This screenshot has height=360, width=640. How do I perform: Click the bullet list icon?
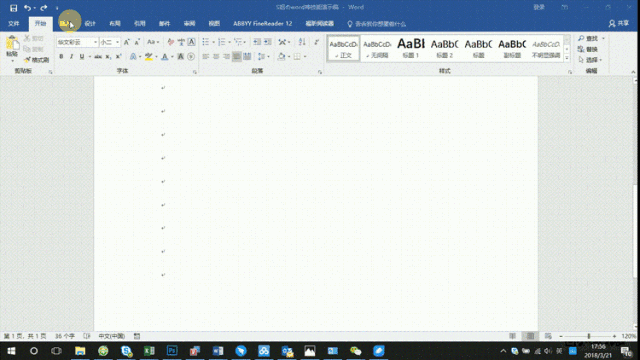click(206, 42)
